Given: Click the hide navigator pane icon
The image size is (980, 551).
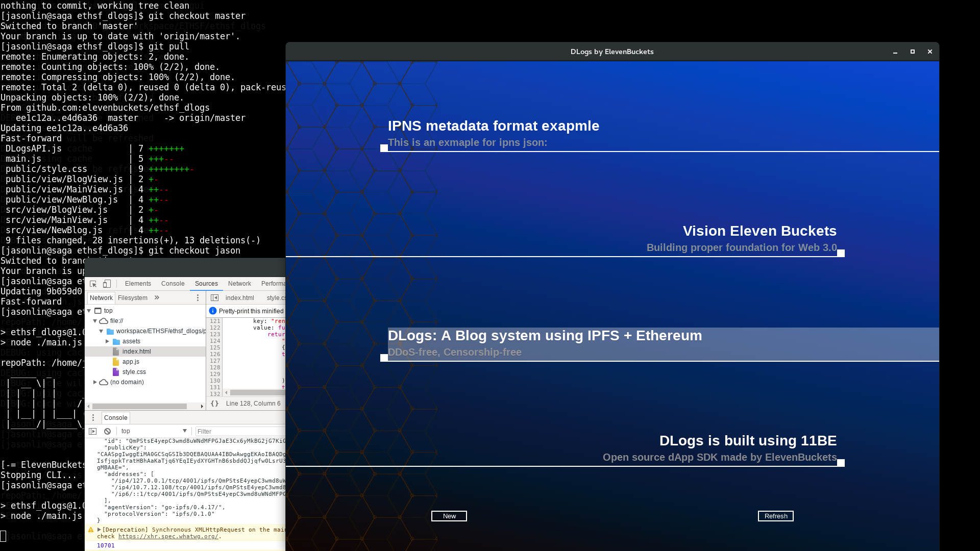Looking at the screenshot, I should (x=215, y=298).
